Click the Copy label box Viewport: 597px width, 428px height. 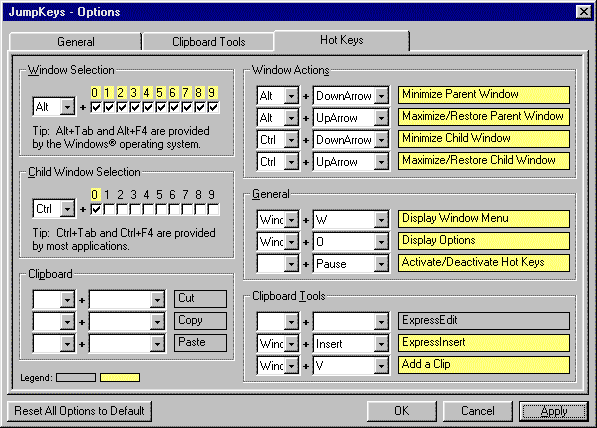click(200, 321)
